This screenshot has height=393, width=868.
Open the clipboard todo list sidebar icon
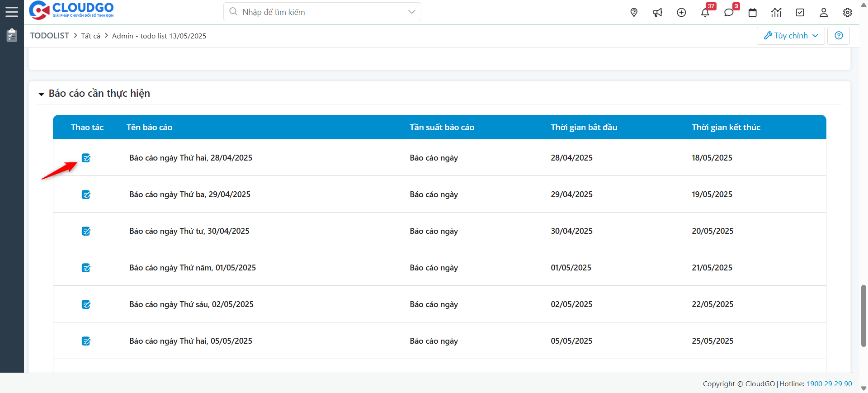coord(12,35)
